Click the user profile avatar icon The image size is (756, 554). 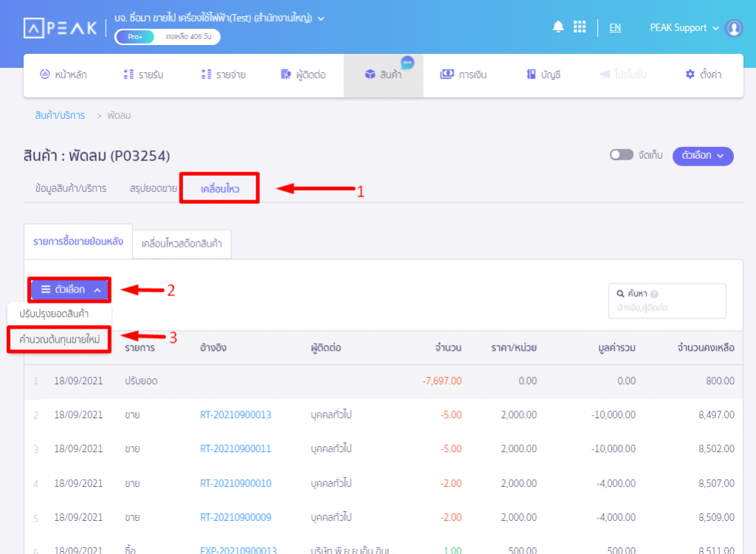click(733, 28)
